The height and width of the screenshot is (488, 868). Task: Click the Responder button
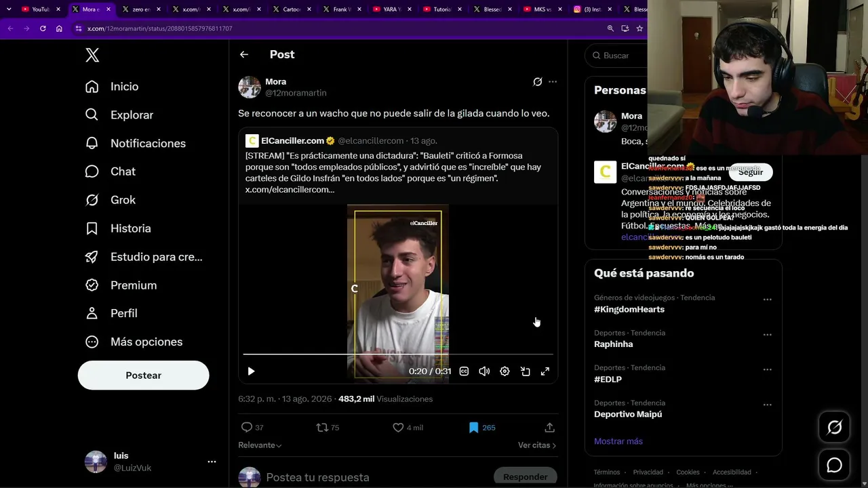coord(525,477)
